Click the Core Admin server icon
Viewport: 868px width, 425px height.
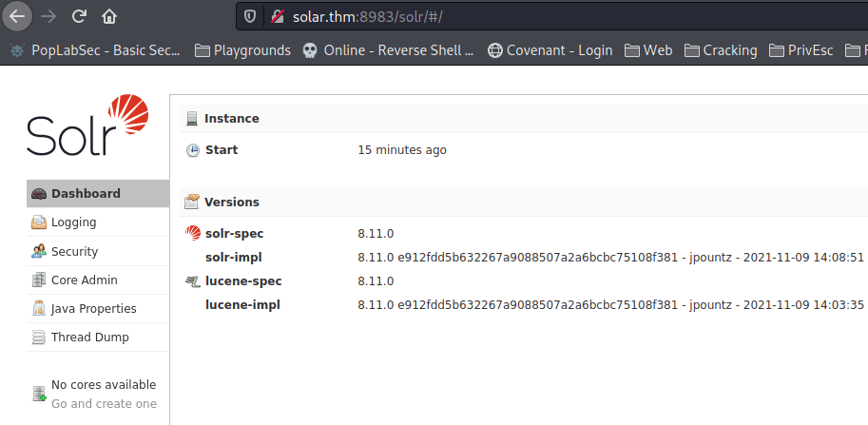[39, 280]
